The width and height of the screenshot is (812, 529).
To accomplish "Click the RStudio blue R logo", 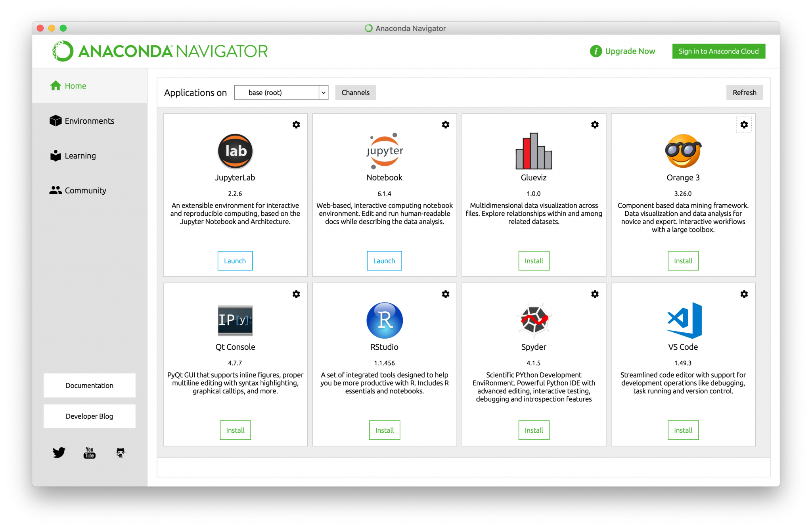I will pyautogui.click(x=385, y=320).
